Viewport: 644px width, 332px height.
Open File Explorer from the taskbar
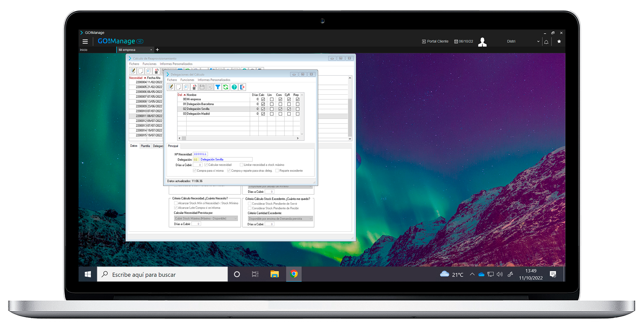[274, 274]
